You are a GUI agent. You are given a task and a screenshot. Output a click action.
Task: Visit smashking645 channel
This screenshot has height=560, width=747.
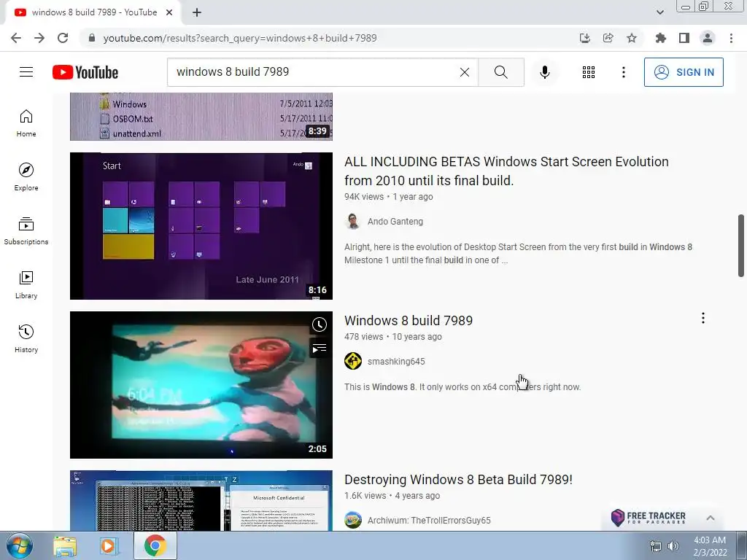396,362
